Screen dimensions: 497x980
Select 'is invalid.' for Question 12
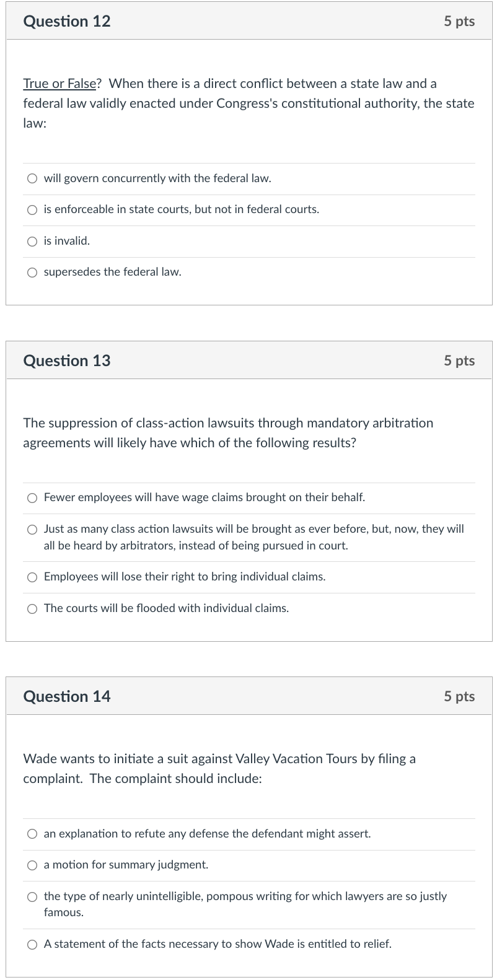coord(32,241)
